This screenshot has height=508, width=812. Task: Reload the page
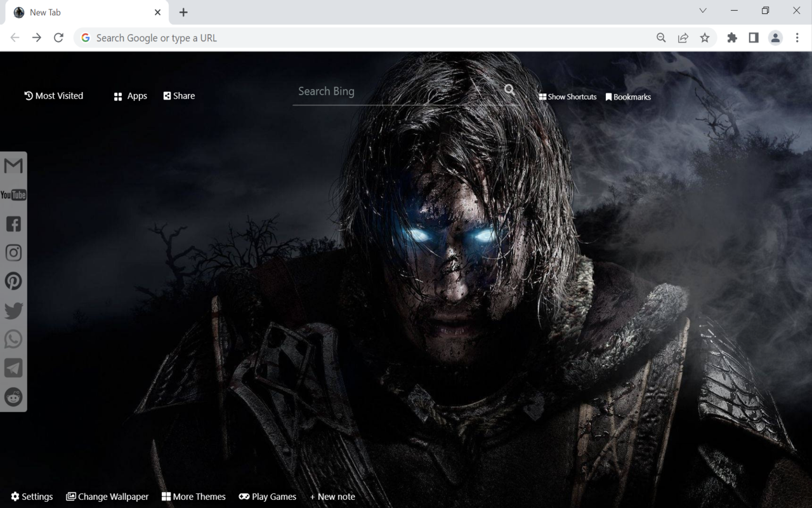[x=58, y=38]
